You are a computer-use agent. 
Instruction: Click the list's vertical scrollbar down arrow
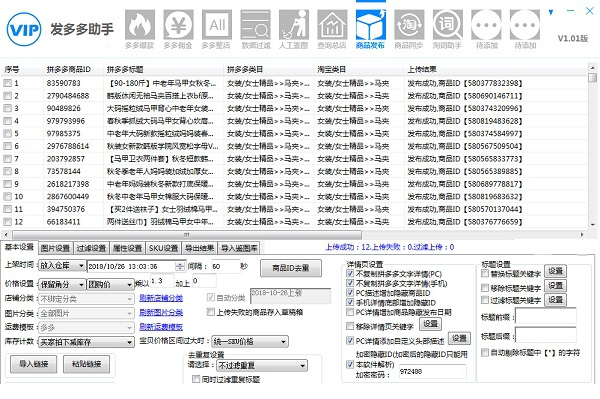tap(593, 225)
